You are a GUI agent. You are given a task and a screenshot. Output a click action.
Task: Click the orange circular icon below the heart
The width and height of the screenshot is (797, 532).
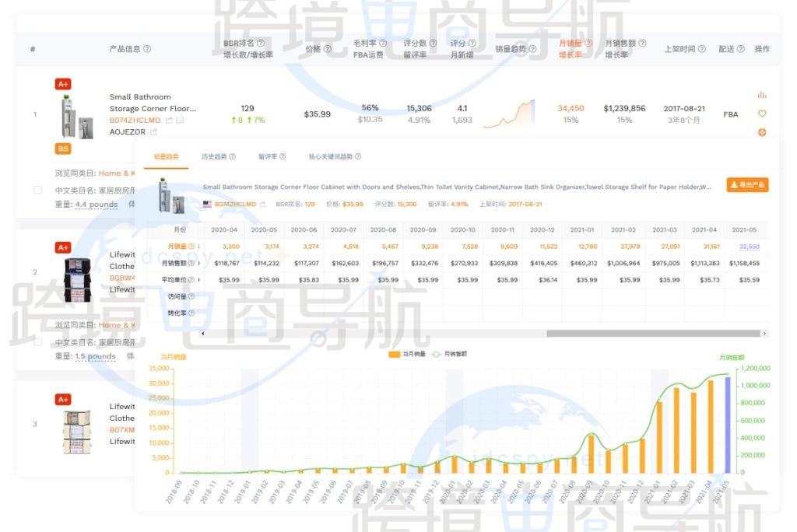coord(761,132)
